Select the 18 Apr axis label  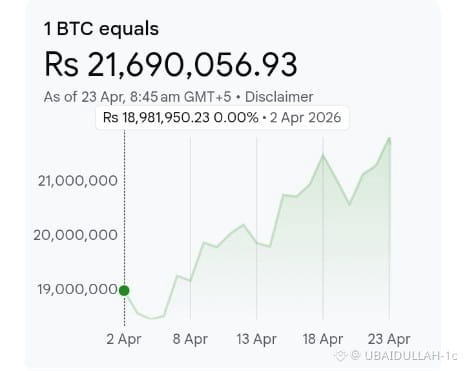[x=323, y=339]
